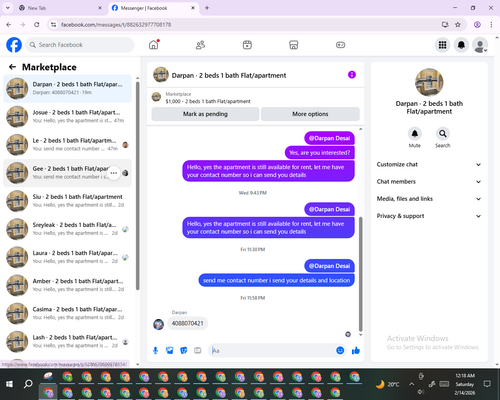Open the Casima conversation
Screen dimensions: 500x400
pos(67,313)
